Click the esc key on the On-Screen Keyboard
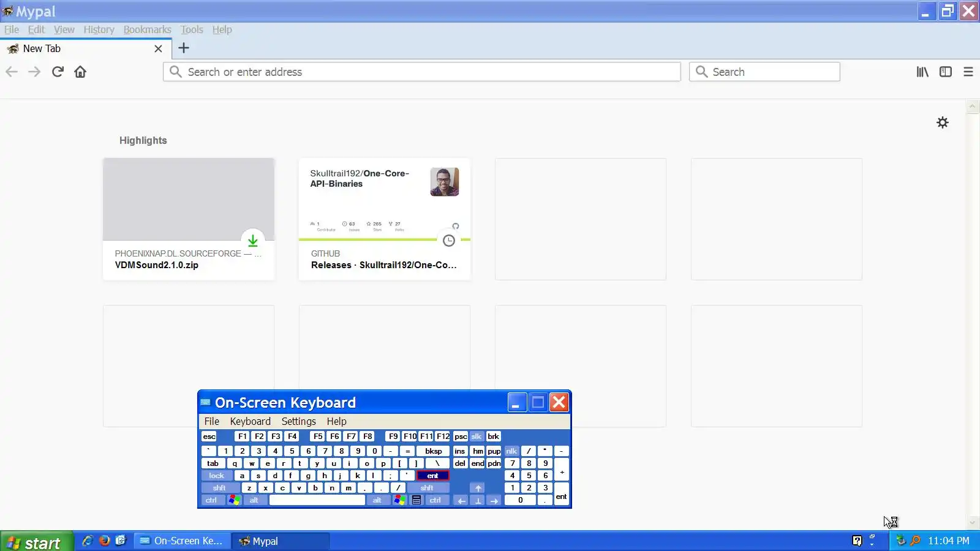Image resolution: width=980 pixels, height=551 pixels. [209, 437]
